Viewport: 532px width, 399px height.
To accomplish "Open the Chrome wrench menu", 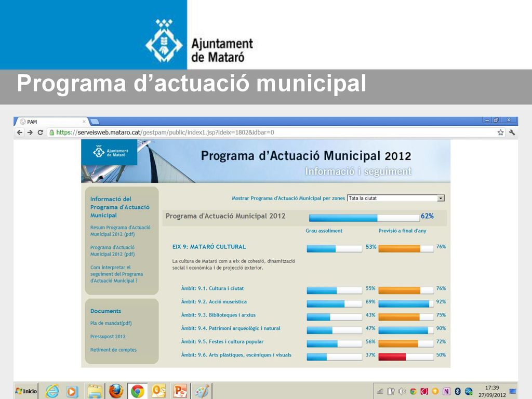I will (x=512, y=132).
